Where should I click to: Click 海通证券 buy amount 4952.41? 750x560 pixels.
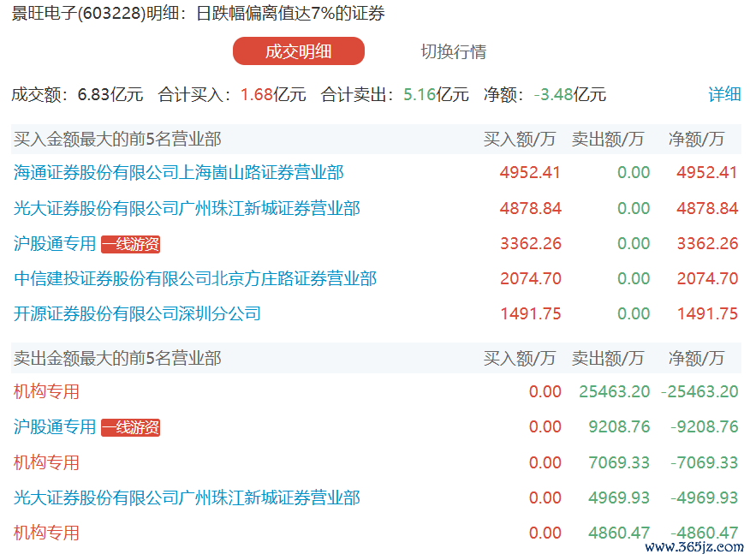530,173
